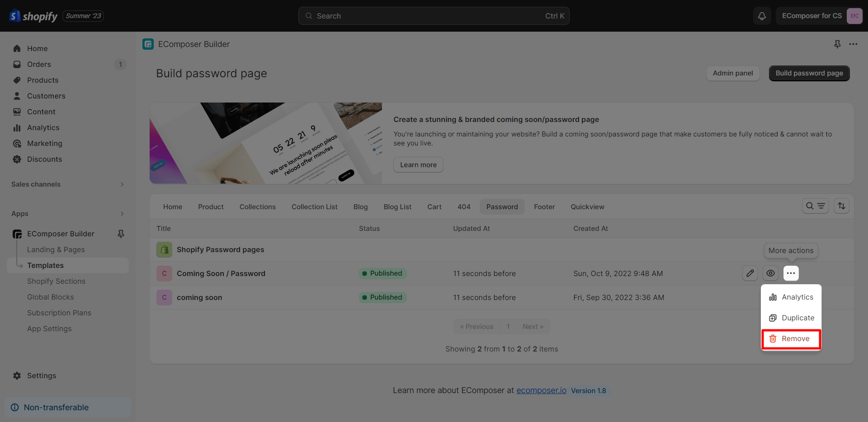This screenshot has height=422, width=868.
Task: Click the Build password page button
Action: pos(809,73)
